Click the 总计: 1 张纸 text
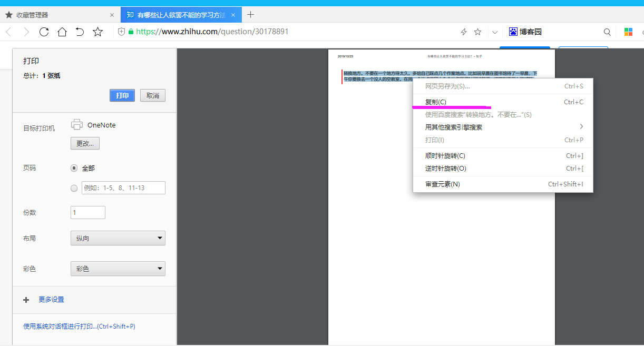 click(x=42, y=76)
